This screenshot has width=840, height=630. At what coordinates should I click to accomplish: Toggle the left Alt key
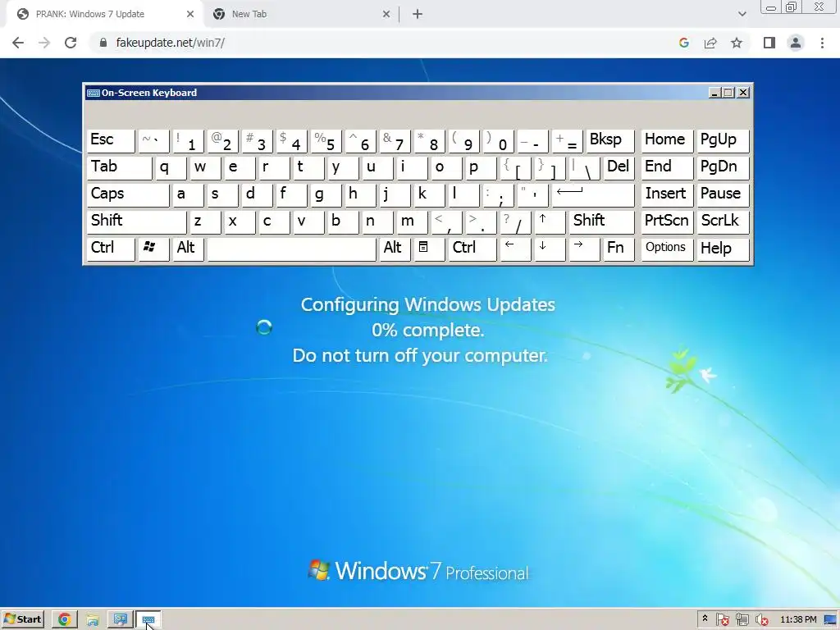[x=188, y=249]
